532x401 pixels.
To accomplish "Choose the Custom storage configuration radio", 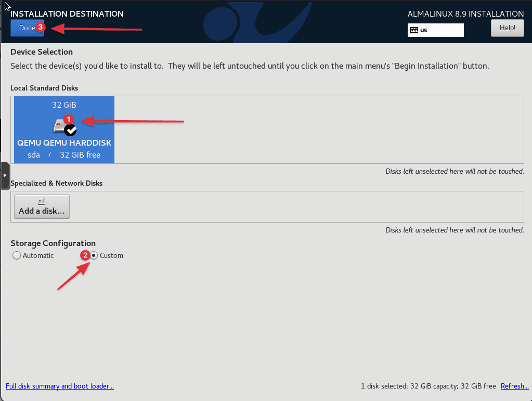I will pyautogui.click(x=94, y=255).
